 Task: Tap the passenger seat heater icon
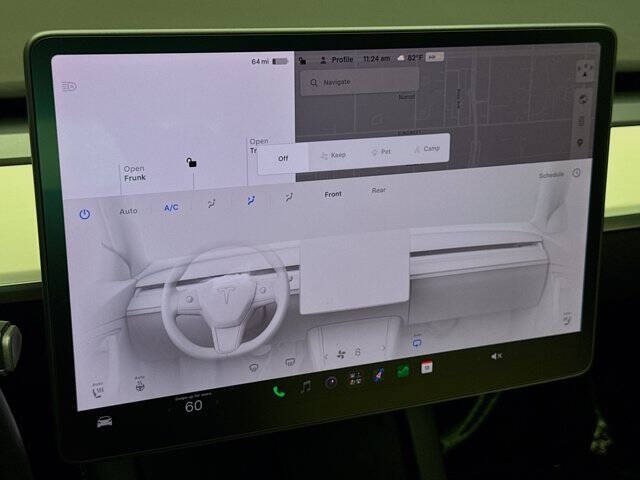click(567, 318)
